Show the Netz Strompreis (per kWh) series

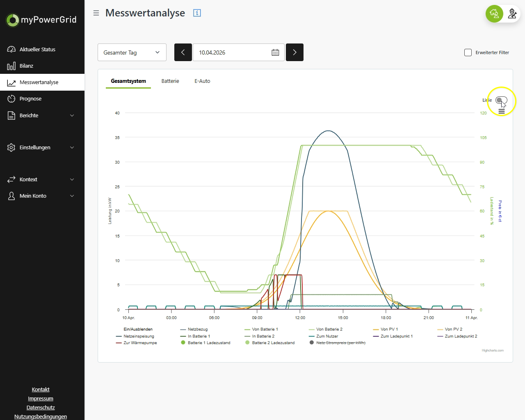[x=338, y=343]
